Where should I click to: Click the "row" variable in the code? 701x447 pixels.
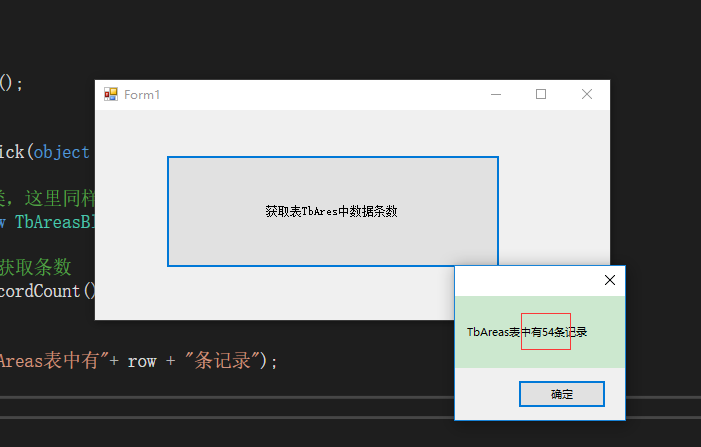click(x=142, y=361)
